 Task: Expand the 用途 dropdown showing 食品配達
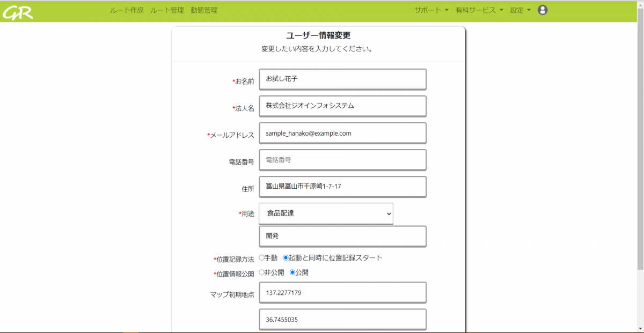tap(326, 213)
